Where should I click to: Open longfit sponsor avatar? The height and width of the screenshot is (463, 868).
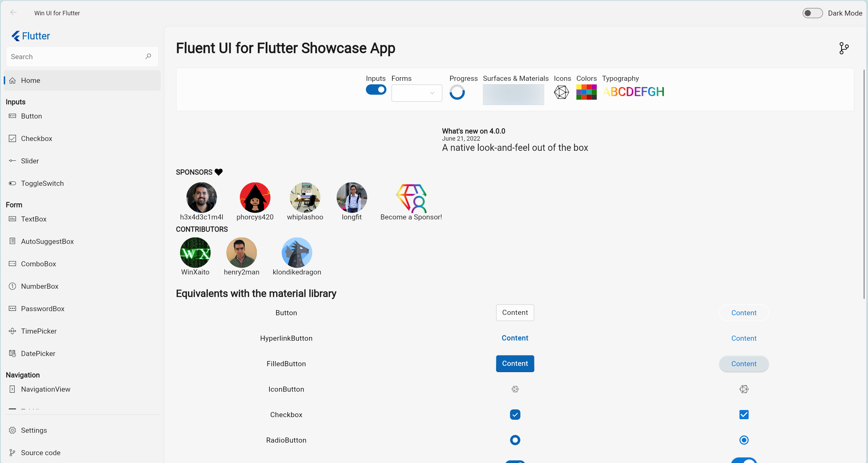(x=352, y=197)
